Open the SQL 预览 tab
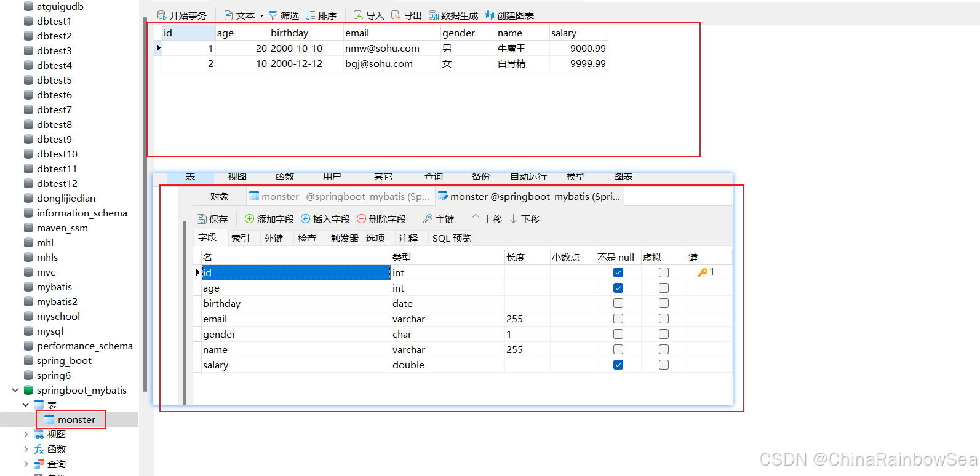Viewport: 980px width, 476px height. coord(452,238)
